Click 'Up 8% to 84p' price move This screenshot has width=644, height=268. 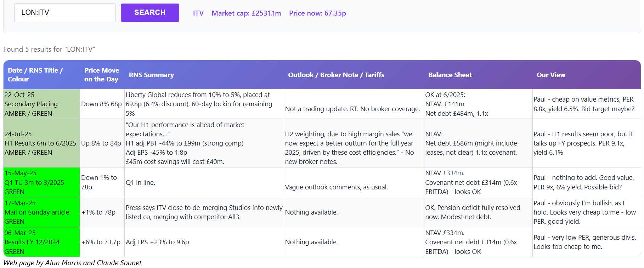pyautogui.click(x=102, y=143)
